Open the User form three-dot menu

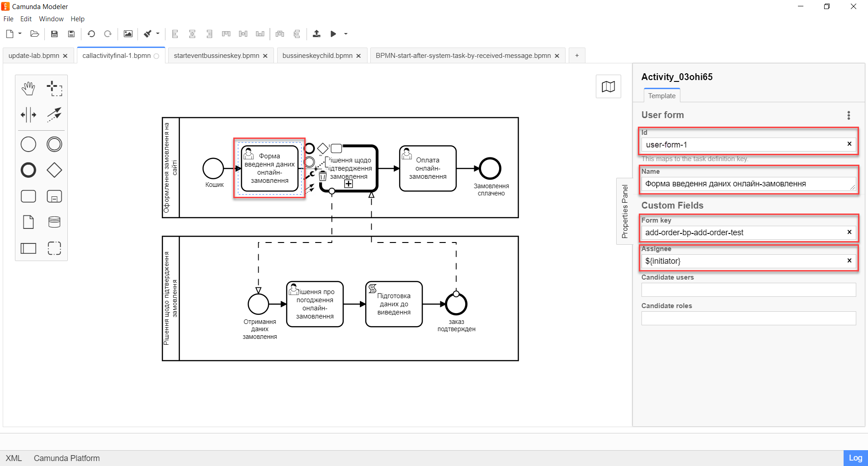pos(849,115)
